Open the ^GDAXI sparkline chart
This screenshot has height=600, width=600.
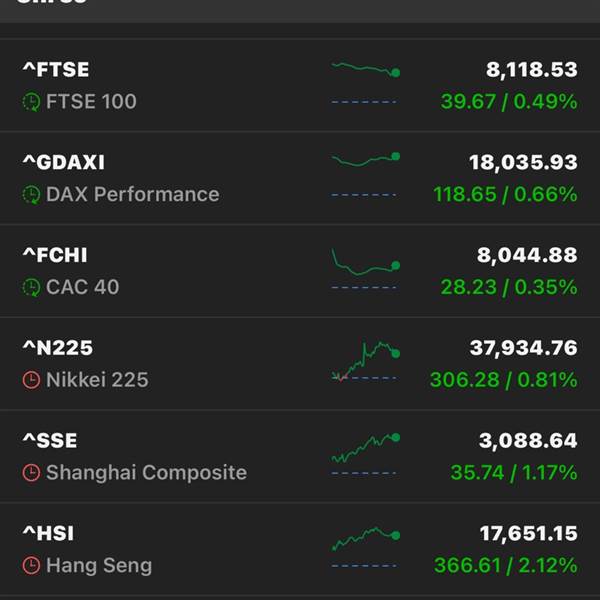365,174
